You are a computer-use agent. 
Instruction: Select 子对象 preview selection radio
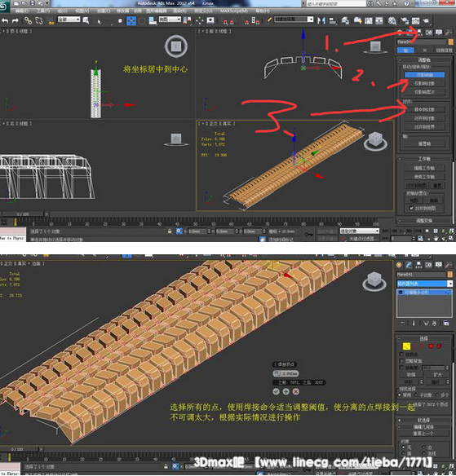click(416, 395)
